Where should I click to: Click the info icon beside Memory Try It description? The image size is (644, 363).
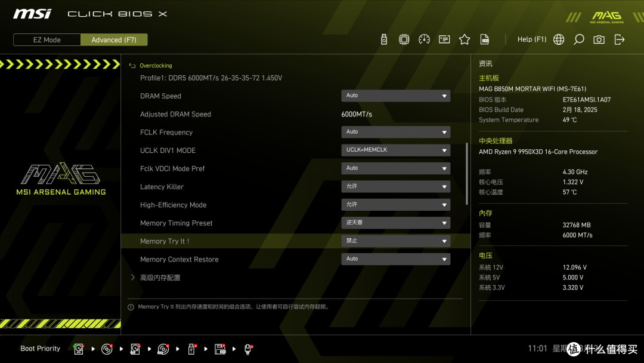(x=131, y=307)
